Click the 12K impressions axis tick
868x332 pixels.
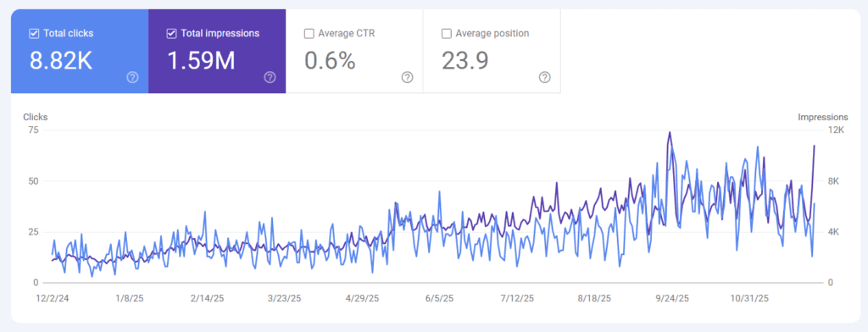pyautogui.click(x=836, y=130)
